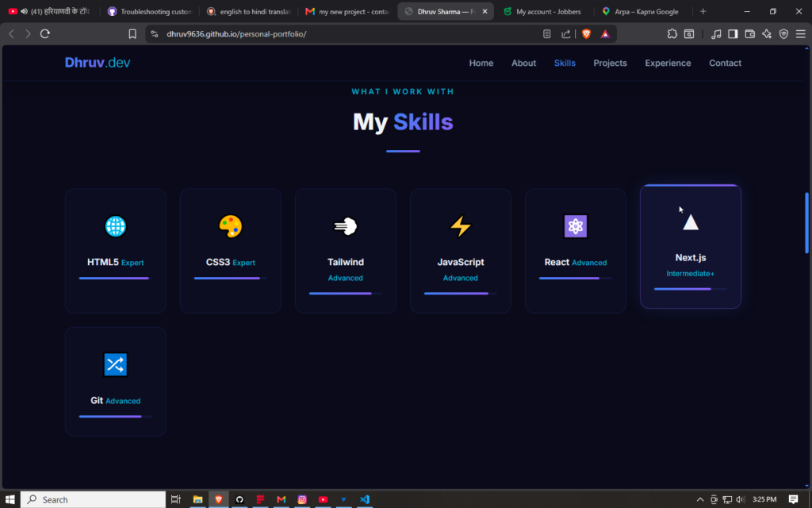Screen dimensions: 812x508
Task: Go to About in navigation bar
Action: [523, 63]
